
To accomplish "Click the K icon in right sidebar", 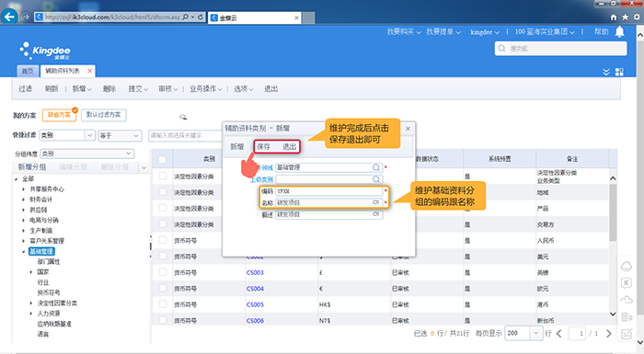I will pos(627,283).
